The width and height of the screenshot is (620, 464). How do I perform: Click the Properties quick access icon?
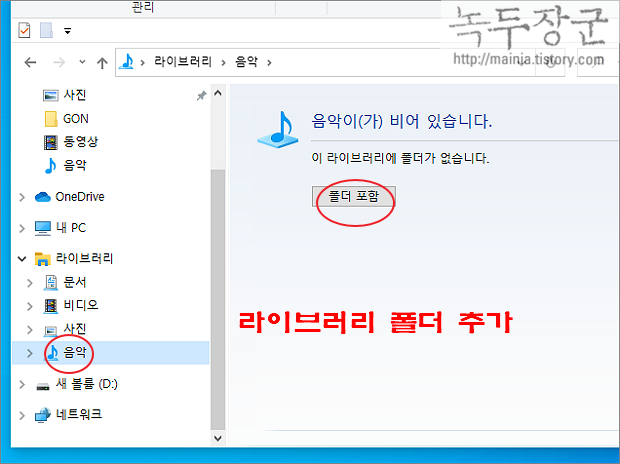tap(25, 30)
